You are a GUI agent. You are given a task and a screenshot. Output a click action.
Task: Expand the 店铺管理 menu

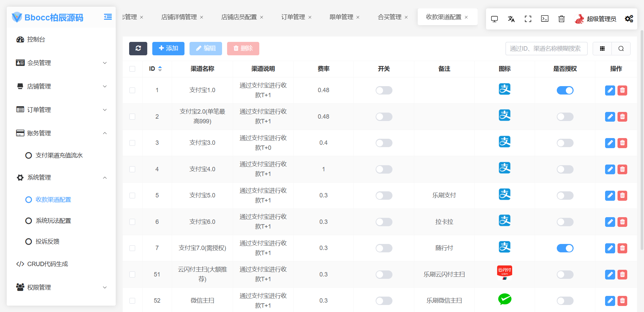click(x=61, y=86)
